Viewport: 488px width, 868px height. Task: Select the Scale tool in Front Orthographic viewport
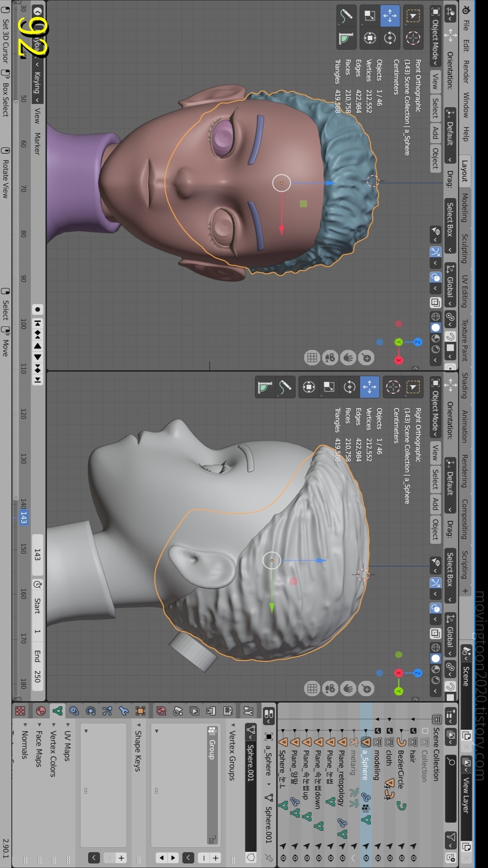[x=370, y=16]
